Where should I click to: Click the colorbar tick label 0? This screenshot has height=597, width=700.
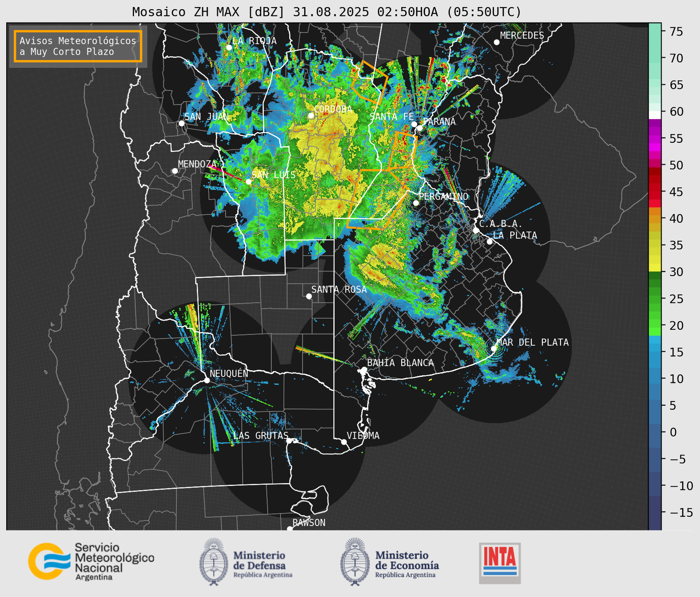[x=673, y=432]
